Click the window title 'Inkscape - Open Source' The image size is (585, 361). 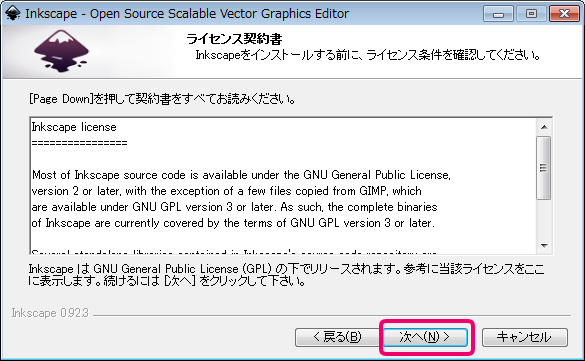coord(187,13)
